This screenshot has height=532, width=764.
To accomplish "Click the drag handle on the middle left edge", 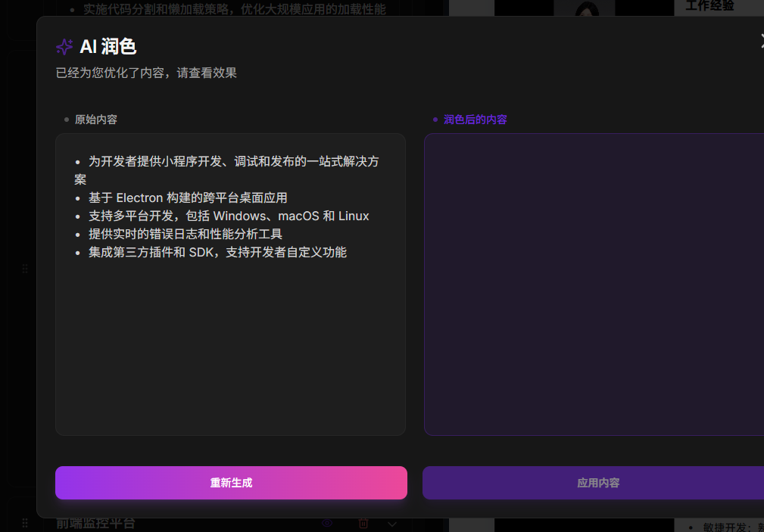I will pos(25,269).
